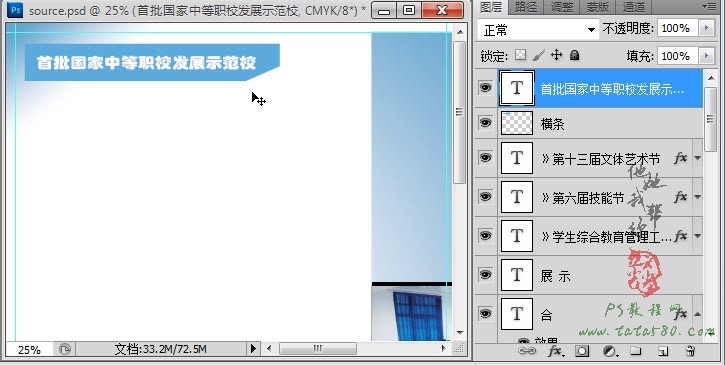Click the text thumbnail of the 展 示 layer
Viewport: 725px width, 365px height.
(516, 275)
